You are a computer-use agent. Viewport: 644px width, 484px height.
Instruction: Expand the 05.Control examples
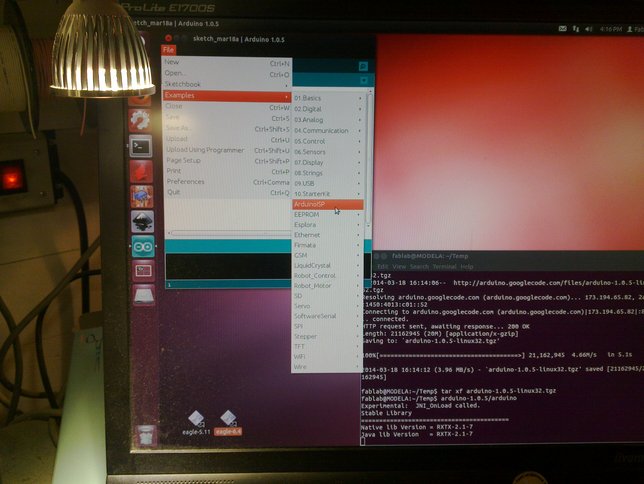(328, 141)
